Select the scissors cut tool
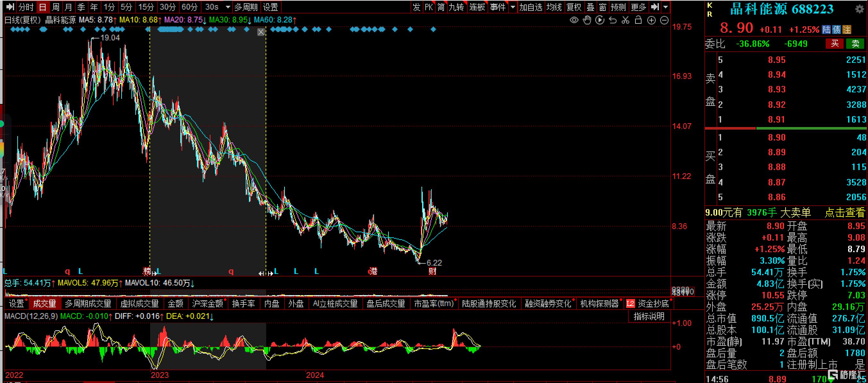Screen dimensions: 868x383 point(625,20)
